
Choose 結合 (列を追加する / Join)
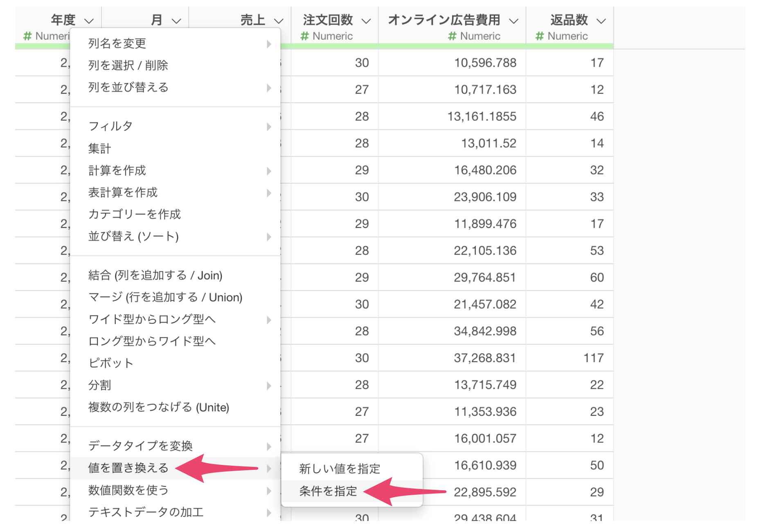click(x=155, y=275)
